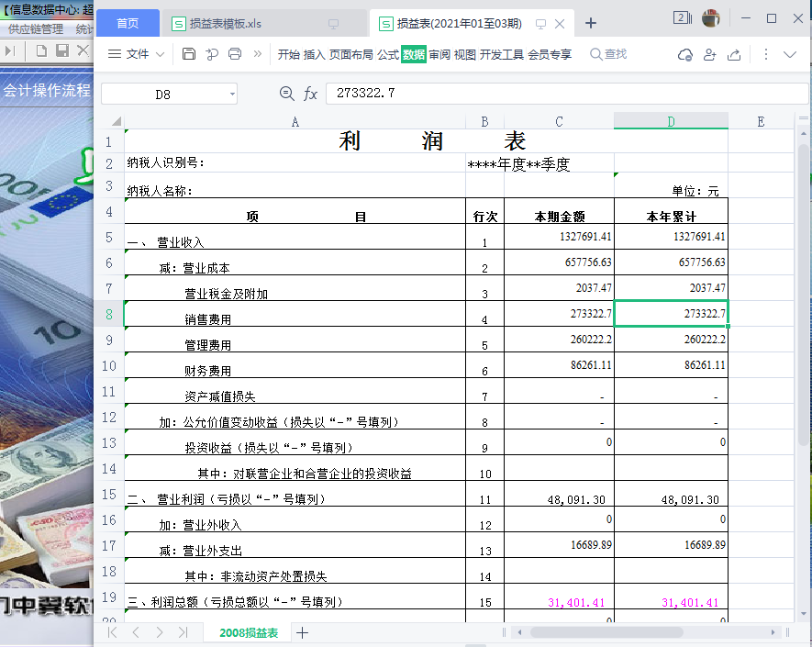This screenshot has height=647, width=812.
Task: Select column E header
Action: point(761,121)
